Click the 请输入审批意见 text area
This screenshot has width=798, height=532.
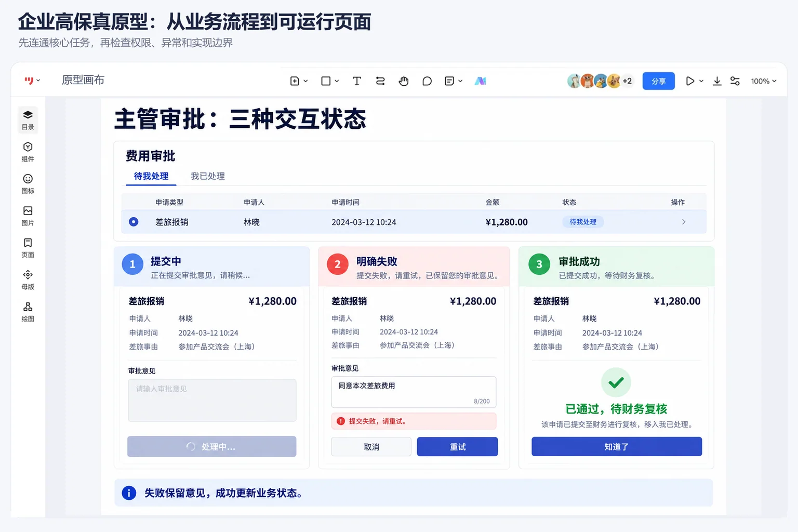coord(212,400)
